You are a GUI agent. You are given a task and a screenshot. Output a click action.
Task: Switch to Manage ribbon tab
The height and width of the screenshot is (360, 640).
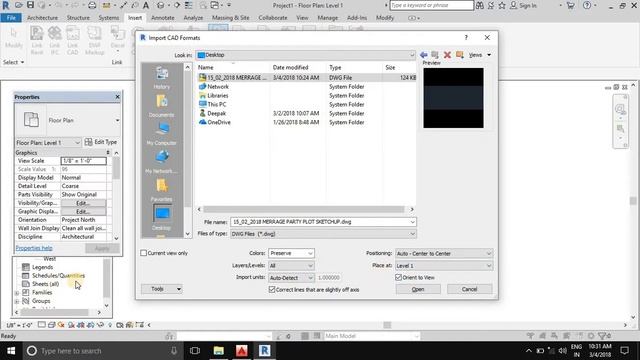click(327, 18)
